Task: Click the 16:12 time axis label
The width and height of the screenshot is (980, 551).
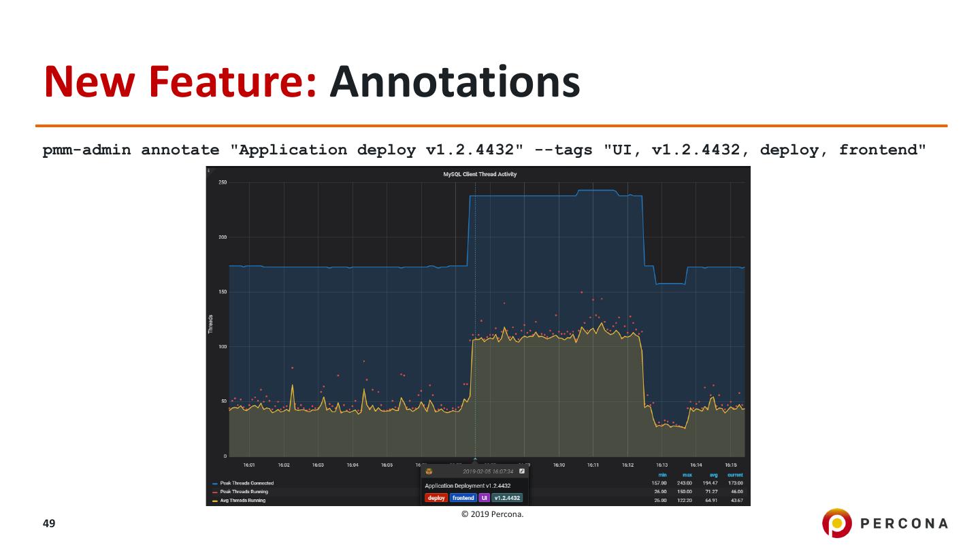Action: [627, 465]
